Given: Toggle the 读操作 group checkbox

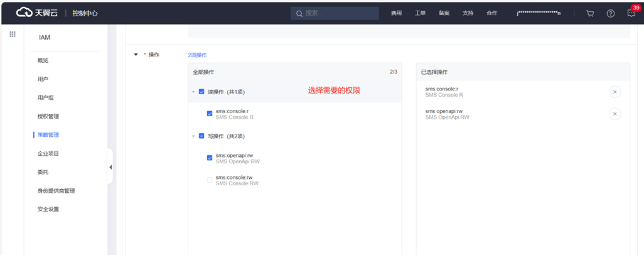Looking at the screenshot, I should [x=201, y=92].
